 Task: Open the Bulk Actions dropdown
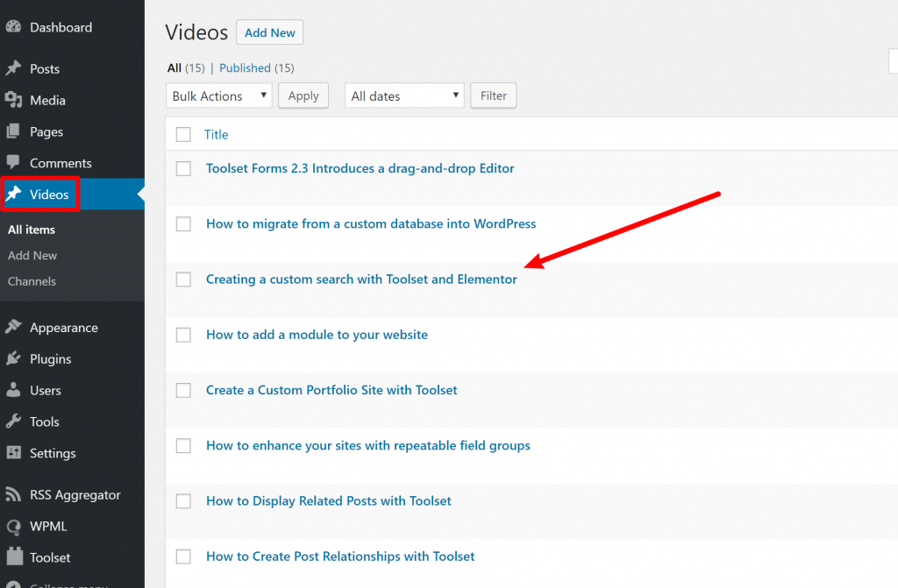218,96
